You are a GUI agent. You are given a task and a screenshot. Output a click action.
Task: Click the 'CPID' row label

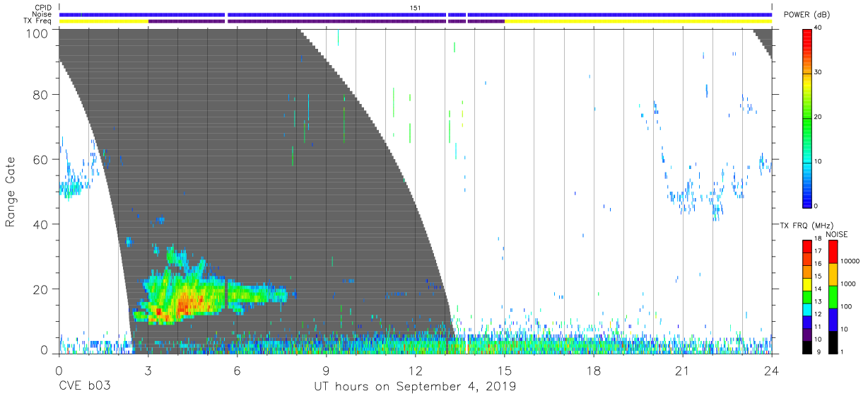43,7
